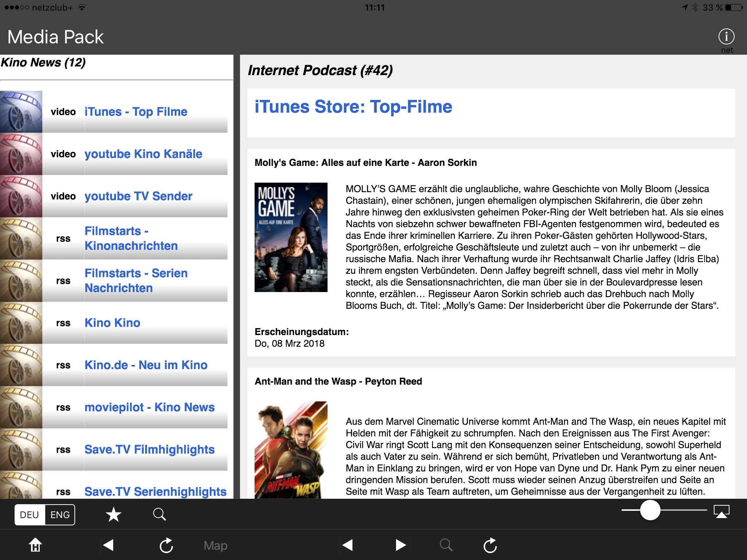Tap the 11:11 clock in status bar

(375, 7)
